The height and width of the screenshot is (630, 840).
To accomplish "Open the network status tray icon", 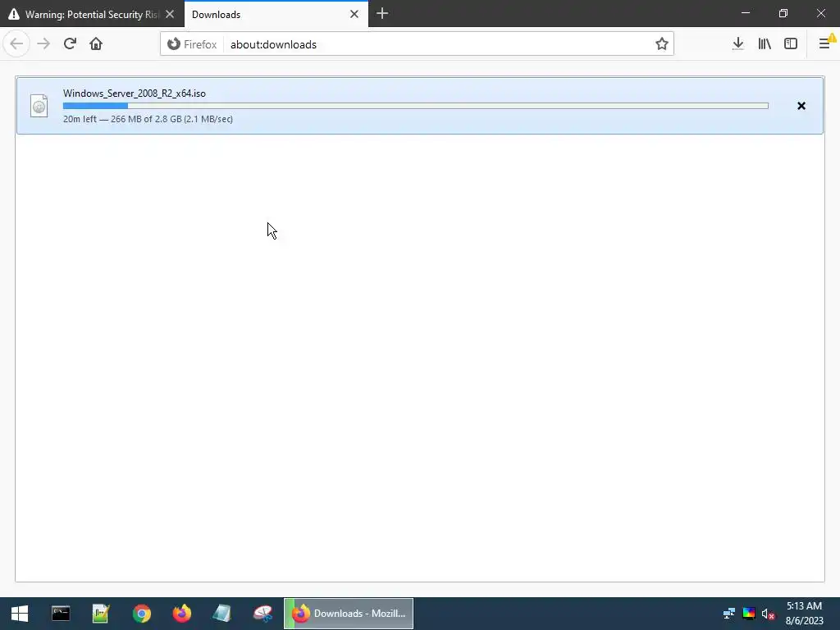I will 728,614.
